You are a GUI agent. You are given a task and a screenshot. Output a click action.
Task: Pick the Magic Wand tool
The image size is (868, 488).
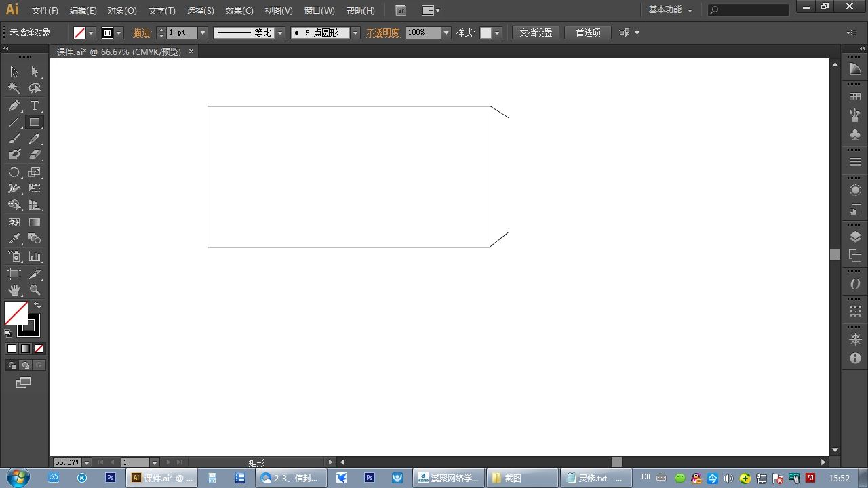[x=14, y=89]
